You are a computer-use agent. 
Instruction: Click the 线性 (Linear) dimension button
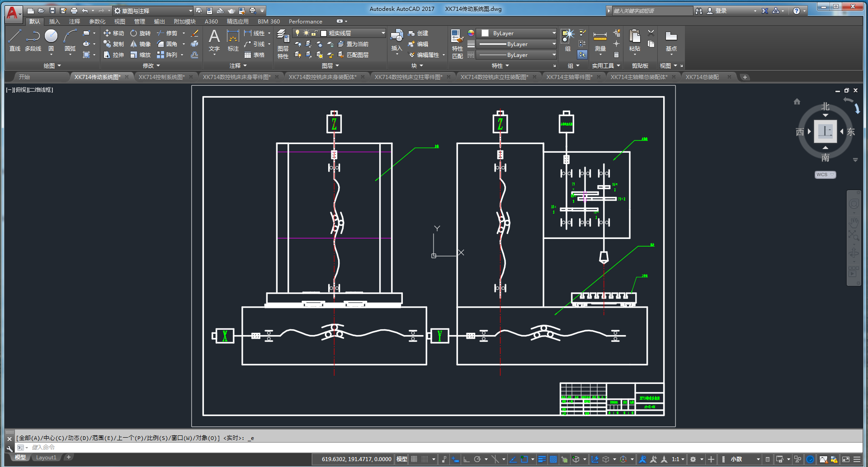pos(255,33)
